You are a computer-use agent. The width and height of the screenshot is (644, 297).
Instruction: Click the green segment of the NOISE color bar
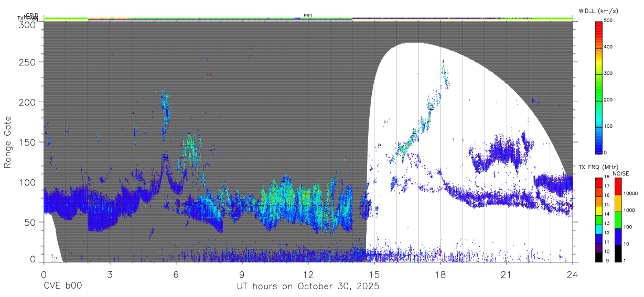pos(618,220)
